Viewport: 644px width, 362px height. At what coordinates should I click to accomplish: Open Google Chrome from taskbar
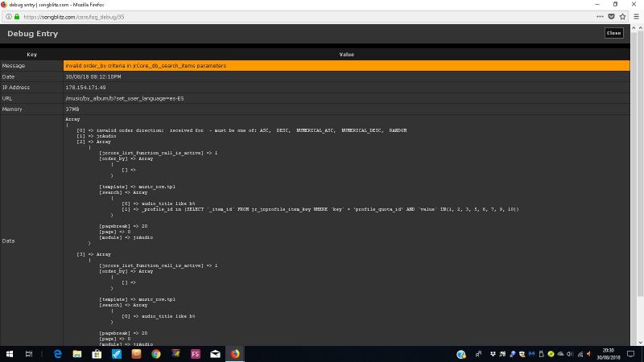click(156, 354)
